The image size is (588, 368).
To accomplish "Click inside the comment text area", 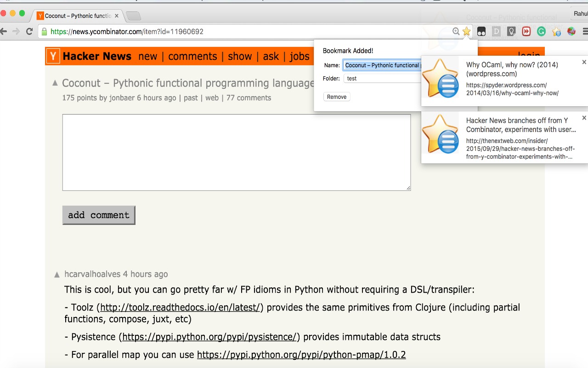I will [237, 152].
